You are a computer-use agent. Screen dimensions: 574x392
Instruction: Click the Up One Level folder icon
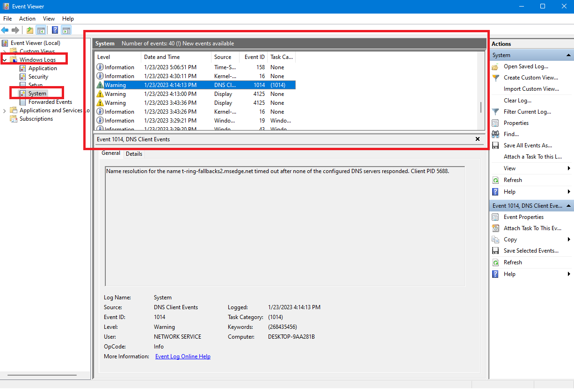click(30, 30)
